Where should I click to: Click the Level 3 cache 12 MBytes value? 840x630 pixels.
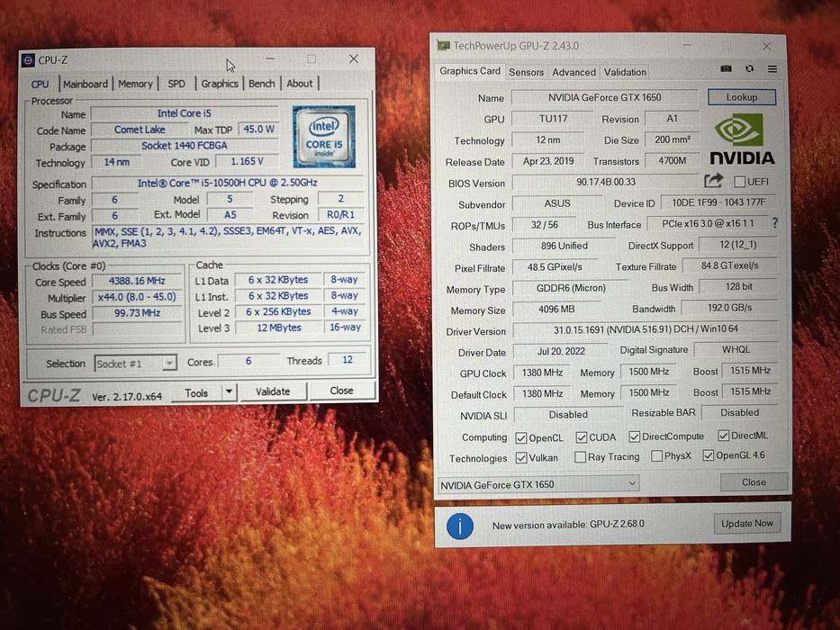point(278,328)
